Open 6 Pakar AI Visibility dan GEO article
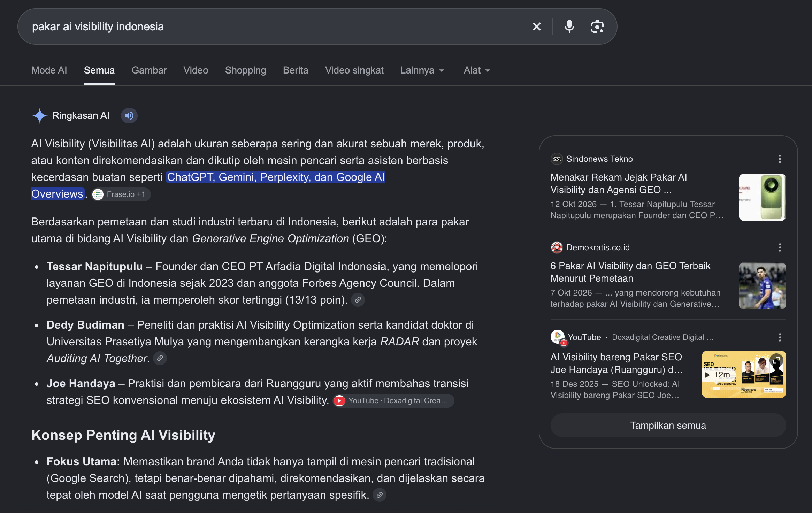The width and height of the screenshot is (812, 513). click(630, 272)
